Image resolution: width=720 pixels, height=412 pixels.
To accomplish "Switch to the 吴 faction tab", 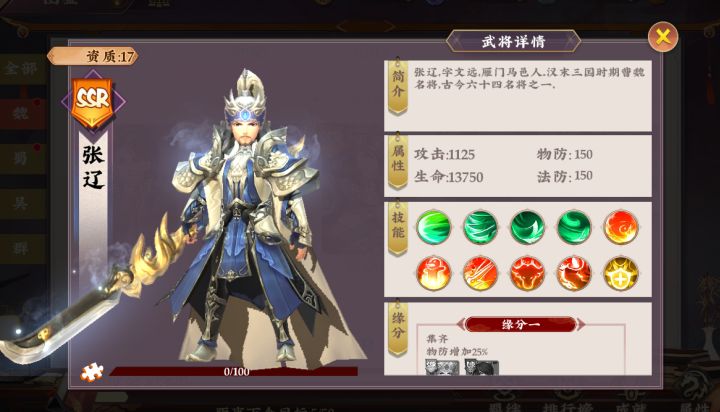I will pyautogui.click(x=22, y=203).
